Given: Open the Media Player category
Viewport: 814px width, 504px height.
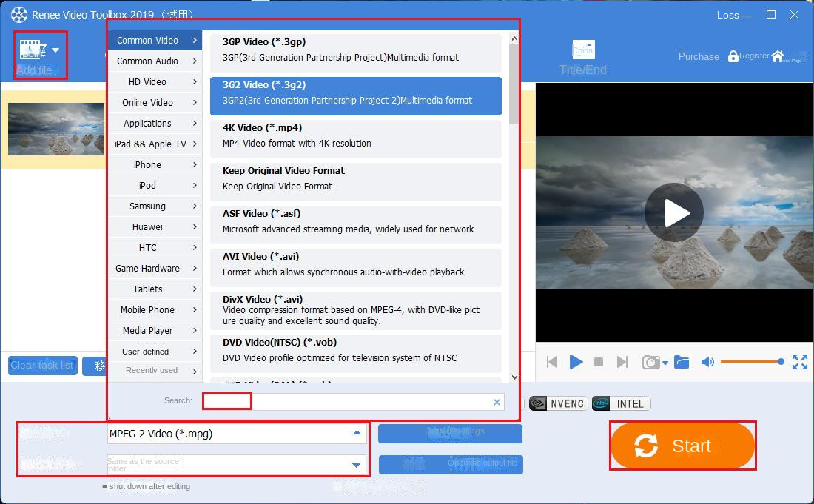Looking at the screenshot, I should click(x=155, y=331).
